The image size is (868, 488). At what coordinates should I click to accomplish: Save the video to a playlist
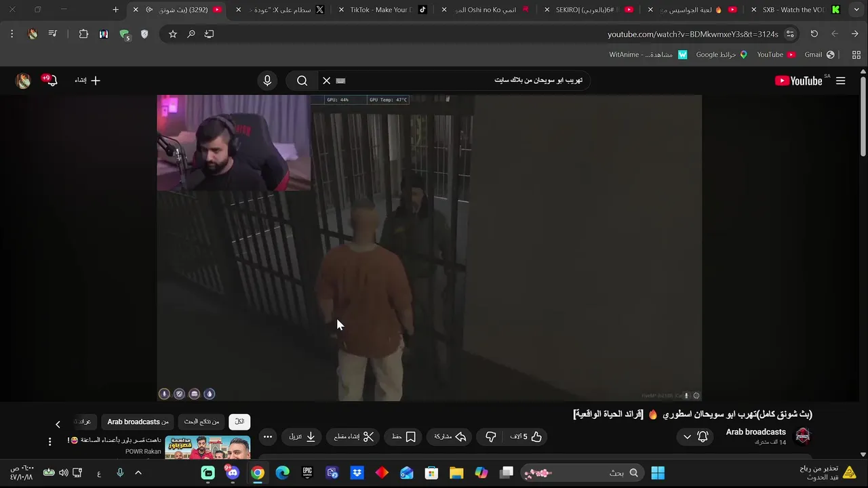coord(403,437)
